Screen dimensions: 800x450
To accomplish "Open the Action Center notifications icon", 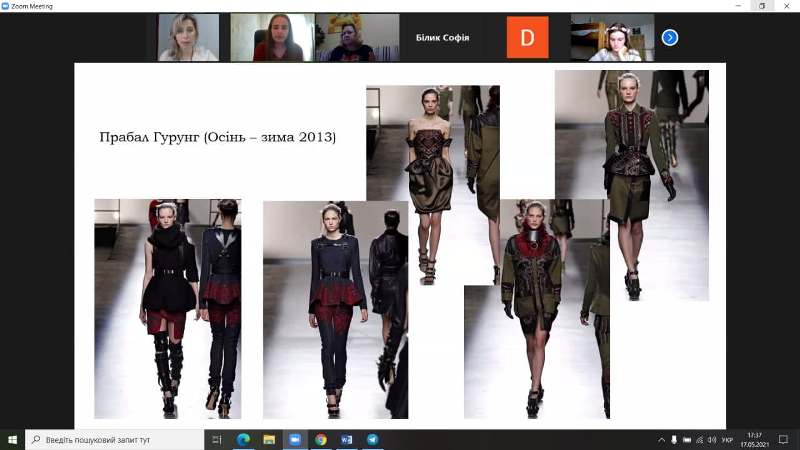I will pos(783,439).
